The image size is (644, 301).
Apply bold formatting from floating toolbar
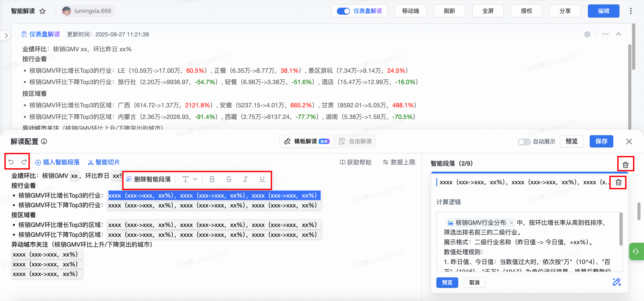coord(212,179)
